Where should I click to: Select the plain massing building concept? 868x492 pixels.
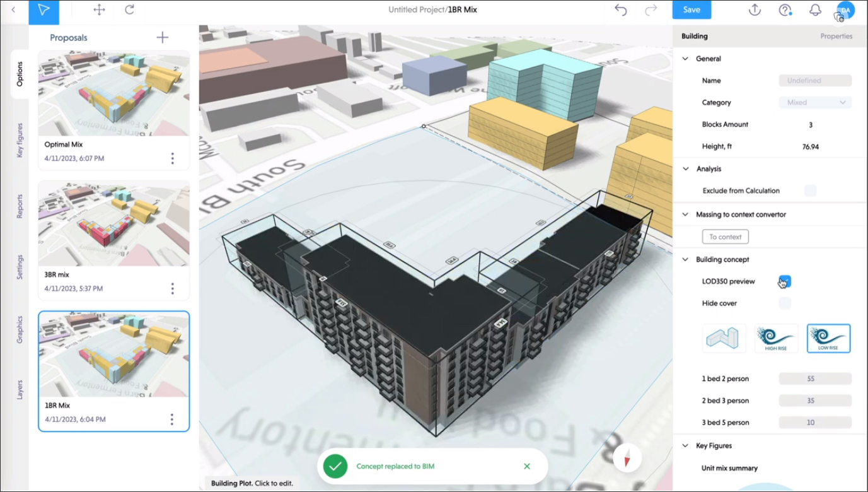(724, 339)
